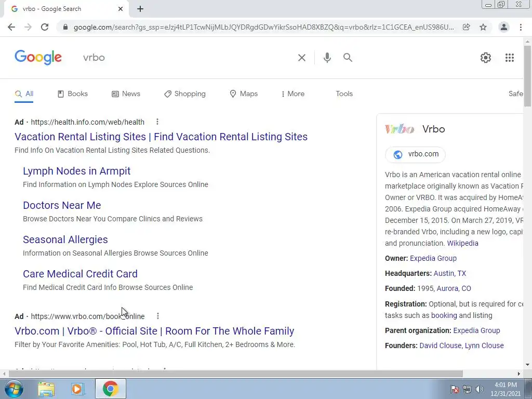Open the volume speaker tray icon
Screen dimensions: 532x399
[x=479, y=389]
